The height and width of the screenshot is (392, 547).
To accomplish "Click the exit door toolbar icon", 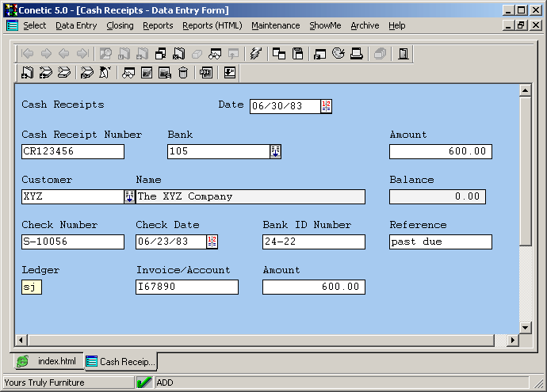I will pyautogui.click(x=404, y=54).
